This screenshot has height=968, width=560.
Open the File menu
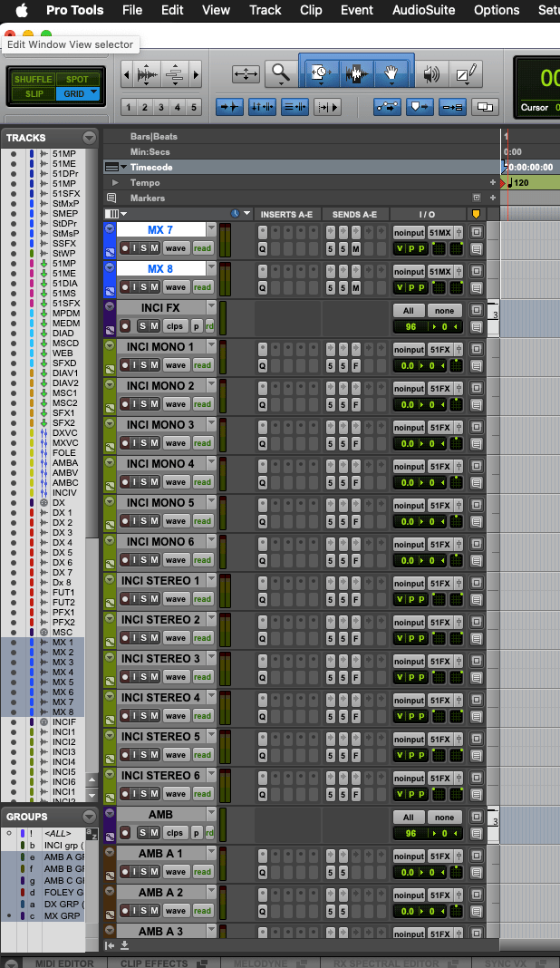(x=132, y=10)
